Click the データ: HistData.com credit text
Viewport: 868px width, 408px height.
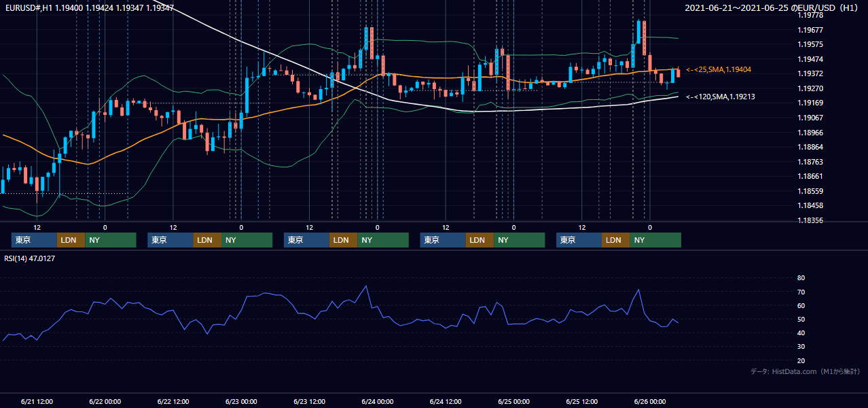coord(806,371)
